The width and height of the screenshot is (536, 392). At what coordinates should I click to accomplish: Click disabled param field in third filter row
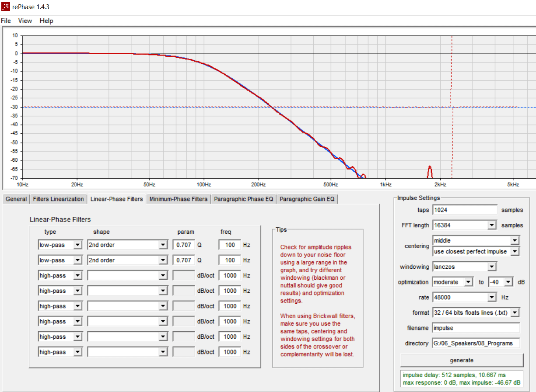click(184, 275)
